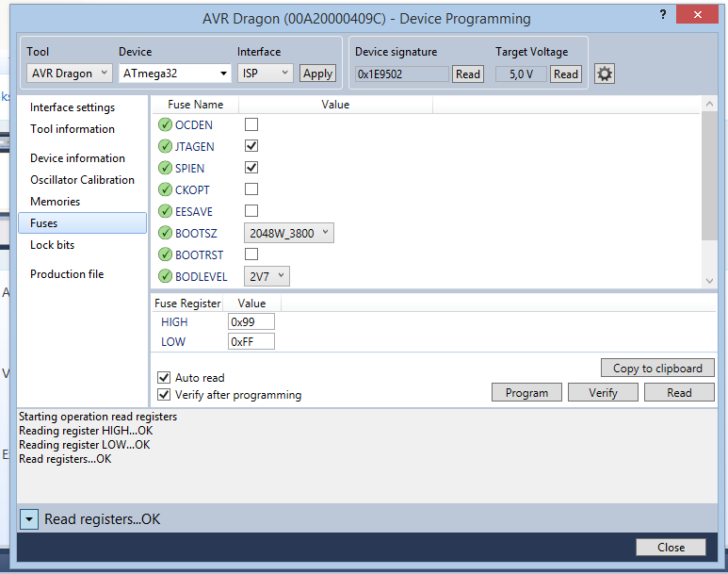Disable Verify after programming checkbox
This screenshot has width=728, height=574.
tap(164, 395)
